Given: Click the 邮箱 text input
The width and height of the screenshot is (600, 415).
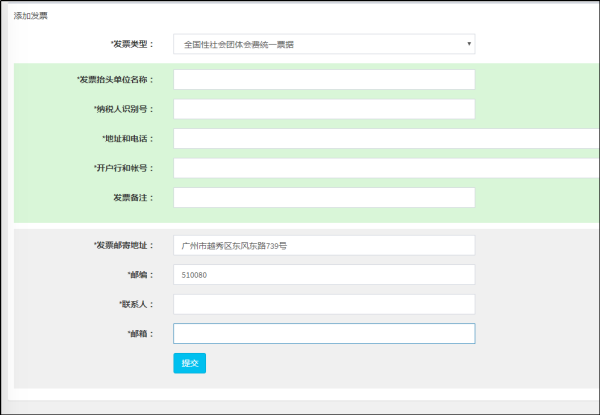Looking at the screenshot, I should point(323,333).
